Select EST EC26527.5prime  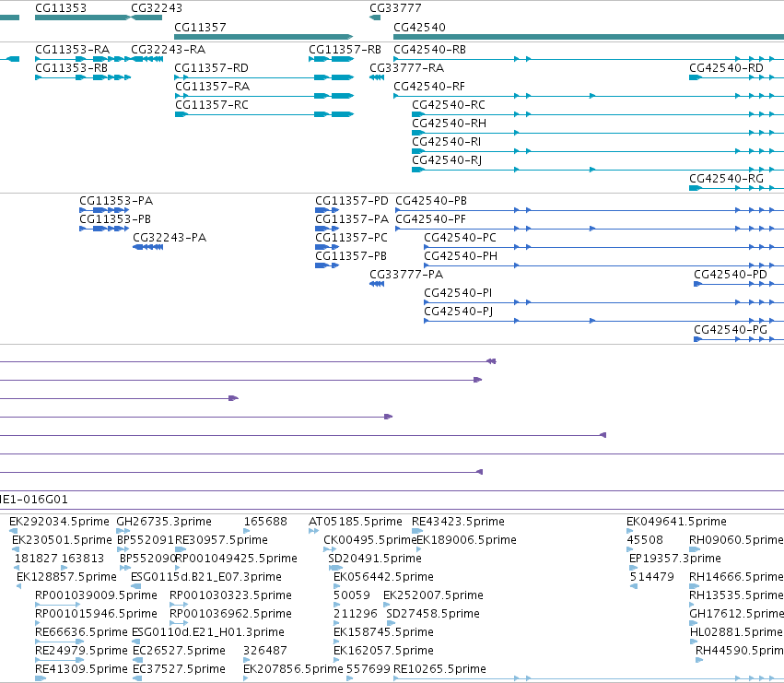[179, 652]
